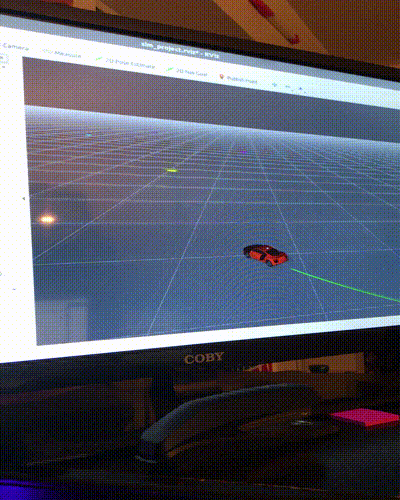Click the Publish Point map-pin icon
The image size is (400, 500).
(x=222, y=77)
